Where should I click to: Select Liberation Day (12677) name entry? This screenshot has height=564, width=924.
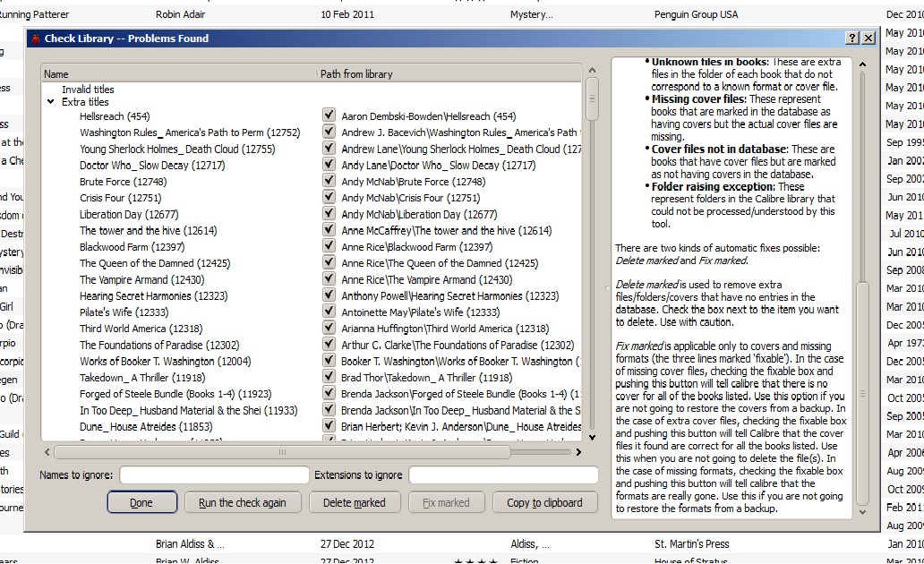click(x=129, y=215)
